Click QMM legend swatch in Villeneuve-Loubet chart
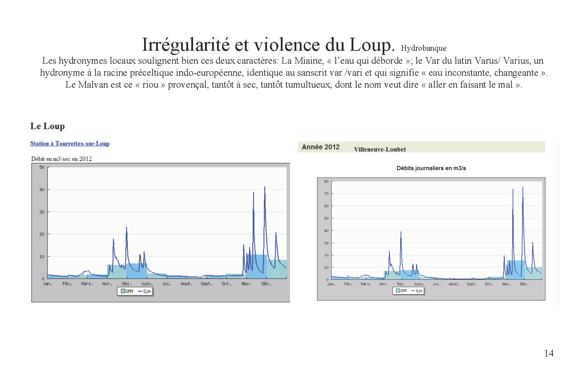This screenshot has width=588, height=378. click(398, 291)
